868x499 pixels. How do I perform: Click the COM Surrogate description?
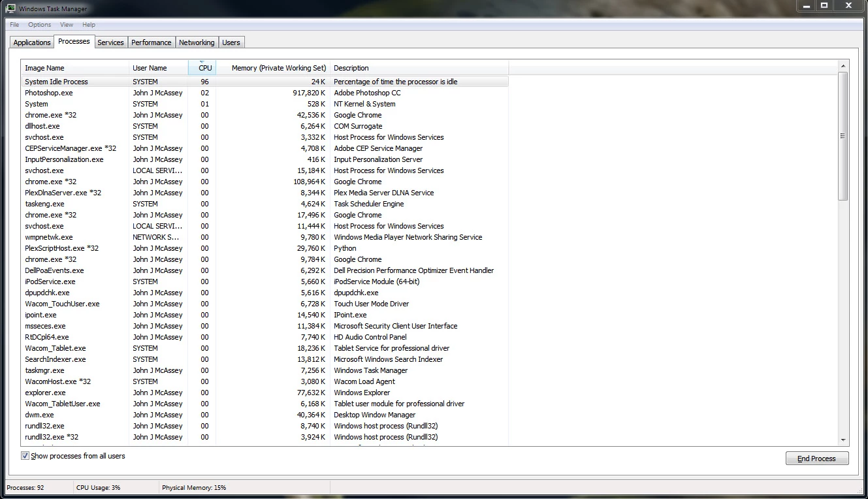click(358, 126)
